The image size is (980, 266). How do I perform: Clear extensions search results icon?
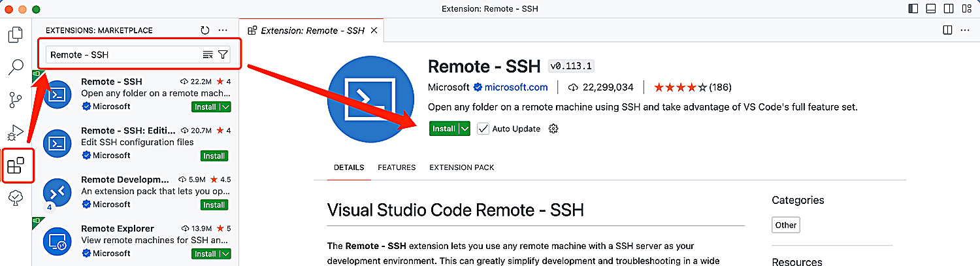click(208, 55)
